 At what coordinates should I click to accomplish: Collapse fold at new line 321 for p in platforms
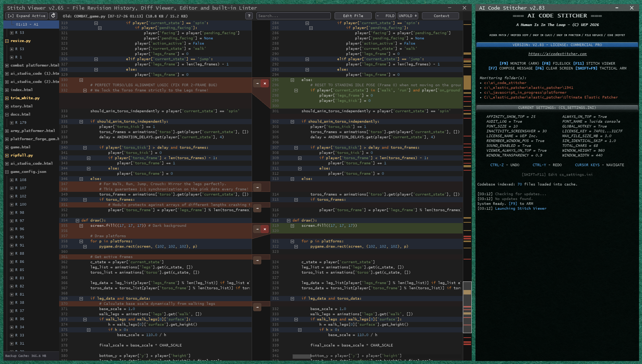pos(292,241)
